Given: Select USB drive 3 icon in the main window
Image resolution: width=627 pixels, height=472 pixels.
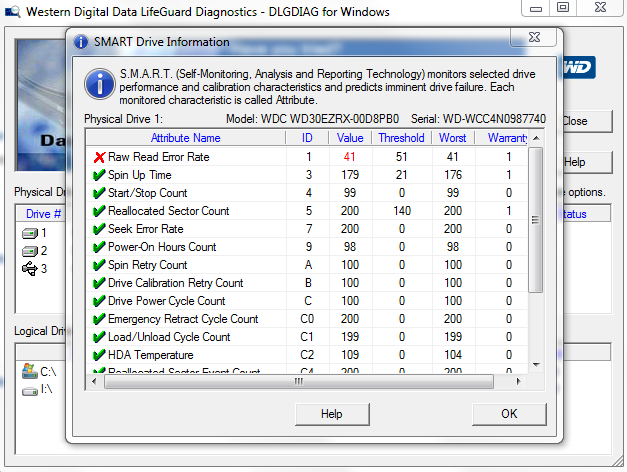Looking at the screenshot, I should click(30, 269).
